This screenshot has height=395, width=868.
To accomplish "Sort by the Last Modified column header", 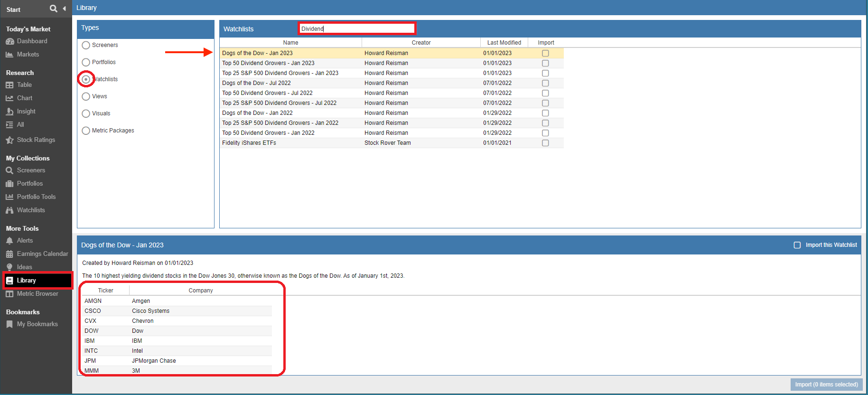I will [504, 43].
